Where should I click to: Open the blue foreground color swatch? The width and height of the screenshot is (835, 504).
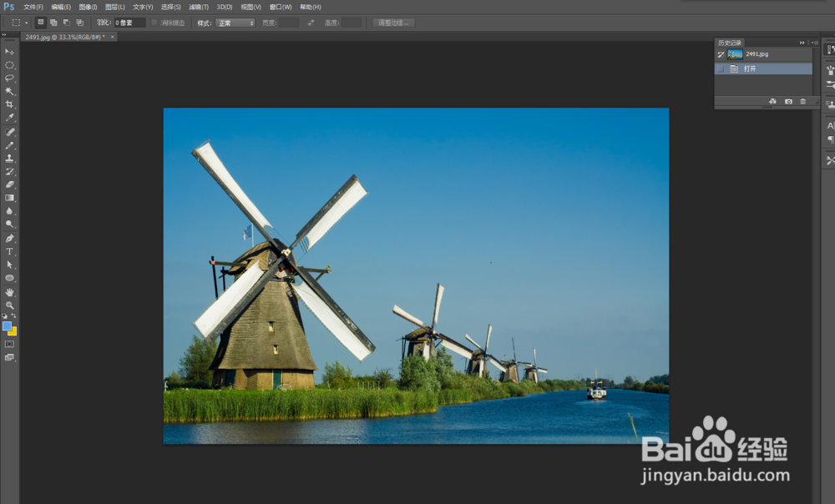(7, 325)
